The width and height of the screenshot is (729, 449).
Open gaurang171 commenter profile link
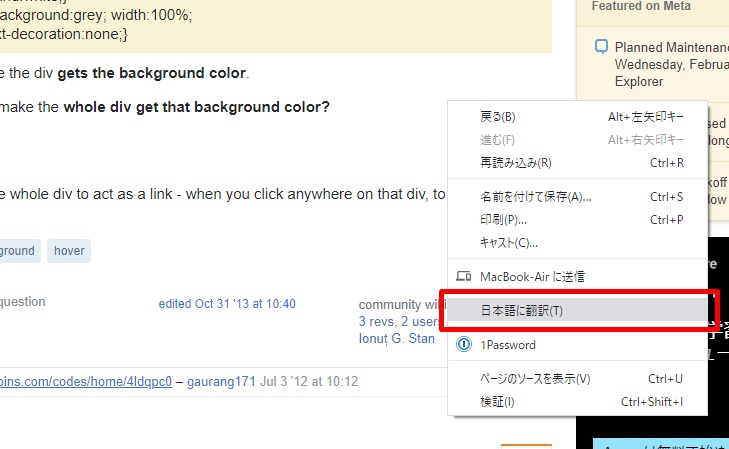click(x=221, y=381)
